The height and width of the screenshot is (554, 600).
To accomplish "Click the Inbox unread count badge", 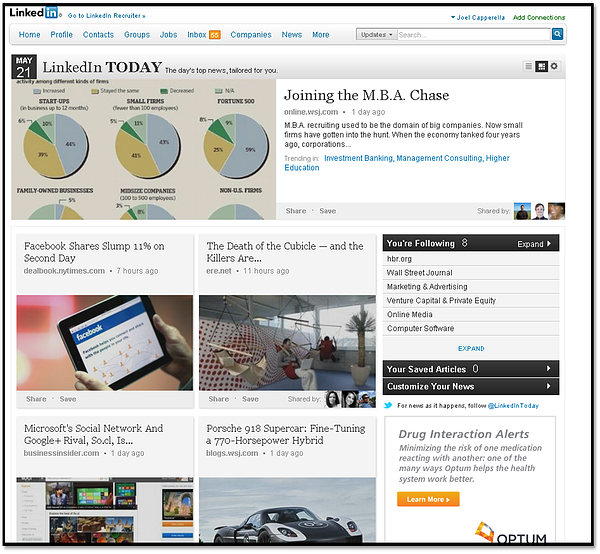I will tap(215, 35).
